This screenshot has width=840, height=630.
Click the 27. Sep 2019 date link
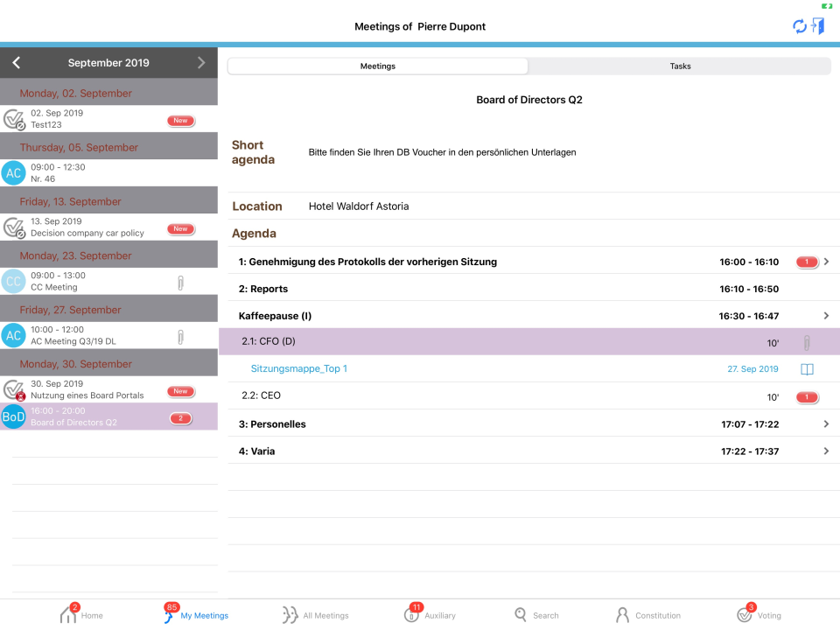pyautogui.click(x=753, y=369)
